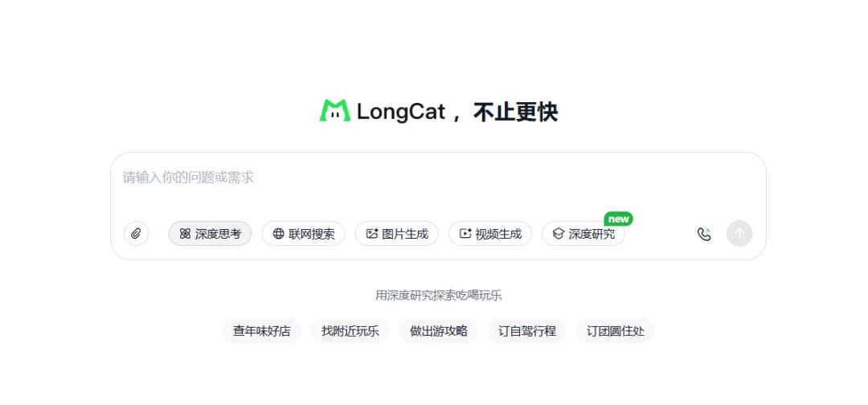
Task: Choose the 订自驾行程 suggestion
Action: coord(527,331)
